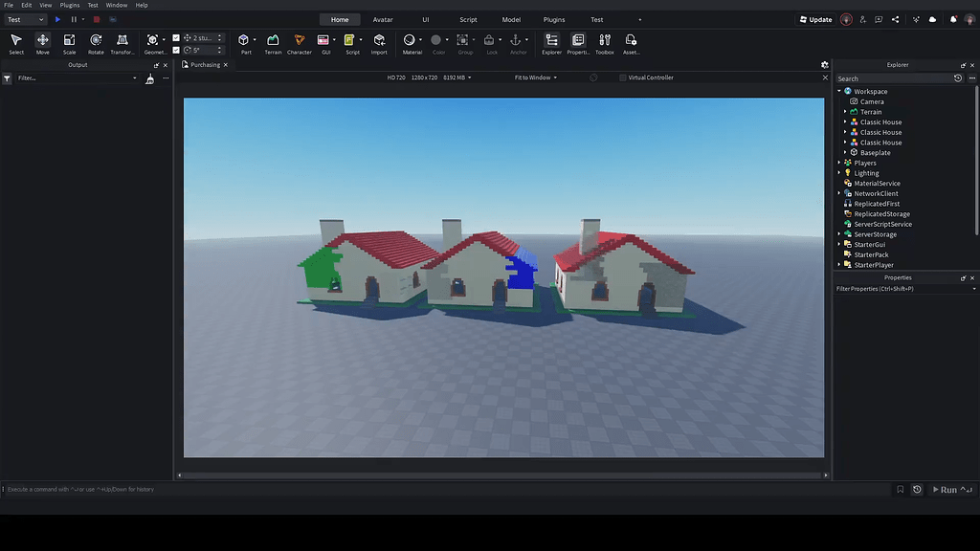Viewport: 980px width, 551px height.
Task: Open the Terrain editor
Action: (273, 44)
